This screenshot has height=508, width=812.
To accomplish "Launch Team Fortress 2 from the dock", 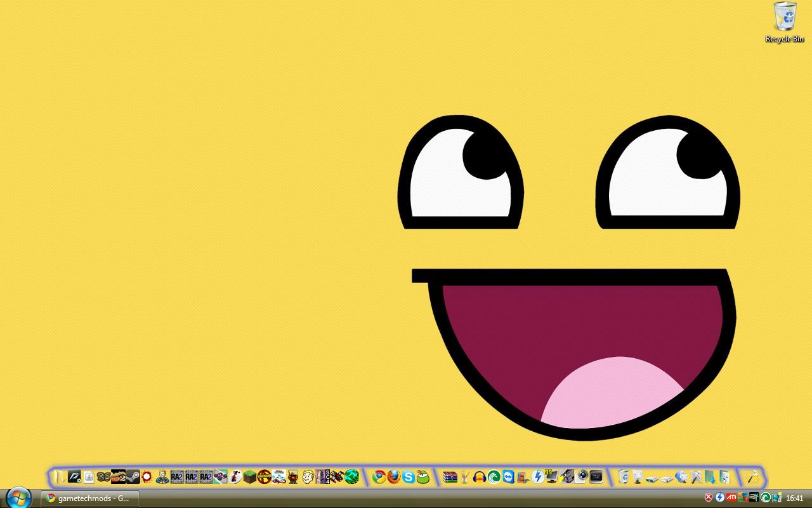I will point(118,476).
